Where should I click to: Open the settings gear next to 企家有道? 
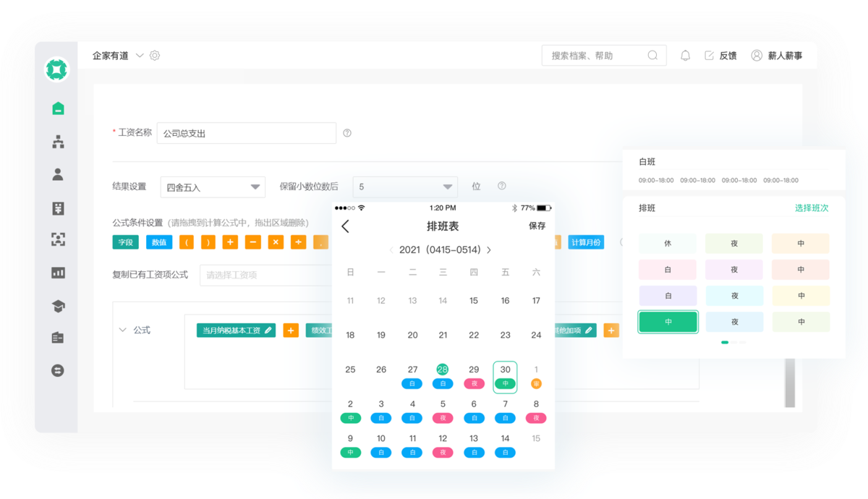point(154,55)
